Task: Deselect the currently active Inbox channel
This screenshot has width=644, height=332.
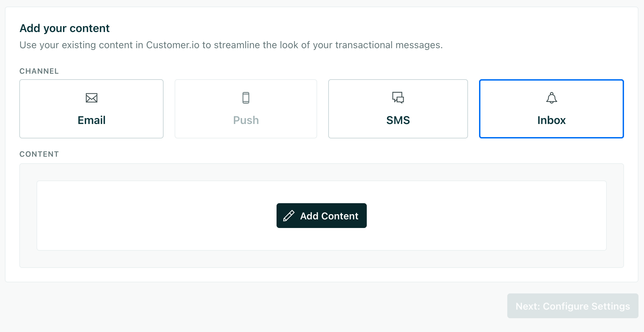Action: point(551,108)
